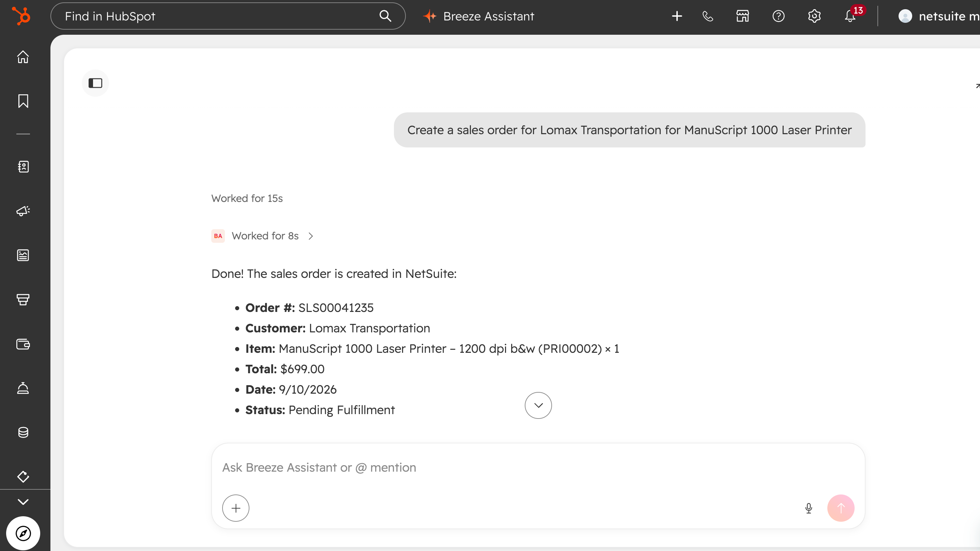Start voice input with microphone icon
The height and width of the screenshot is (551, 980).
(808, 508)
